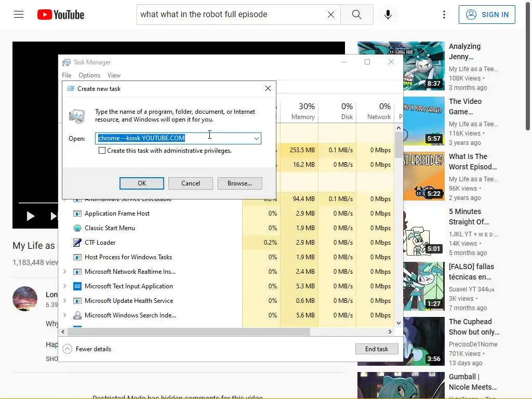Click the Task Manager title bar icon

click(66, 62)
